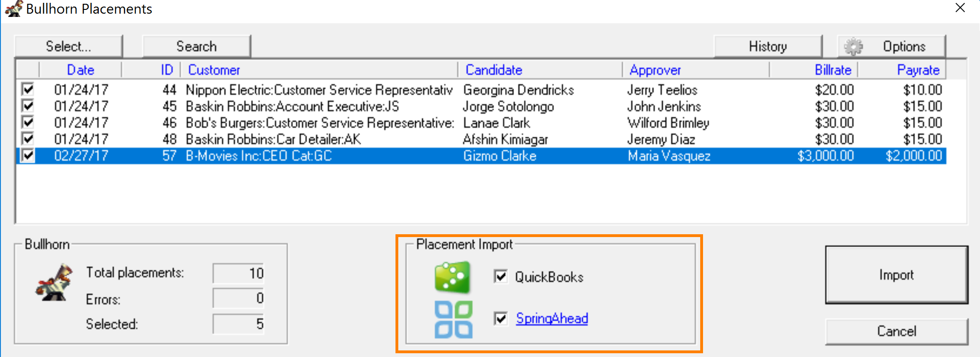
Task: Click approver Jerry Teelios
Action: pos(662,89)
